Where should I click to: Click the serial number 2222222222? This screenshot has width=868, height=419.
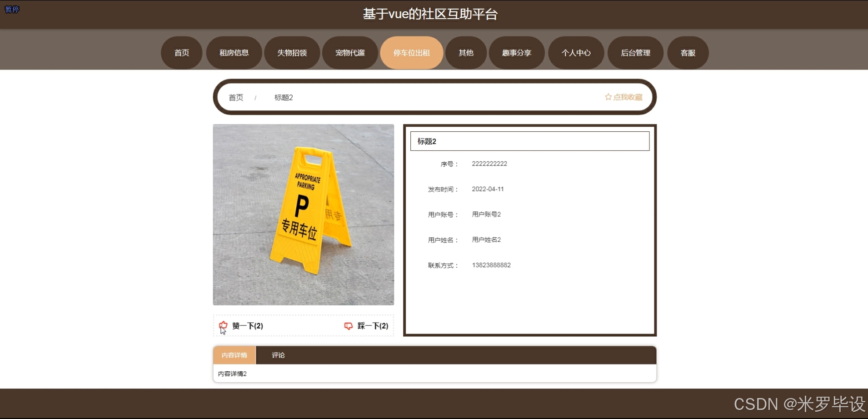[489, 164]
